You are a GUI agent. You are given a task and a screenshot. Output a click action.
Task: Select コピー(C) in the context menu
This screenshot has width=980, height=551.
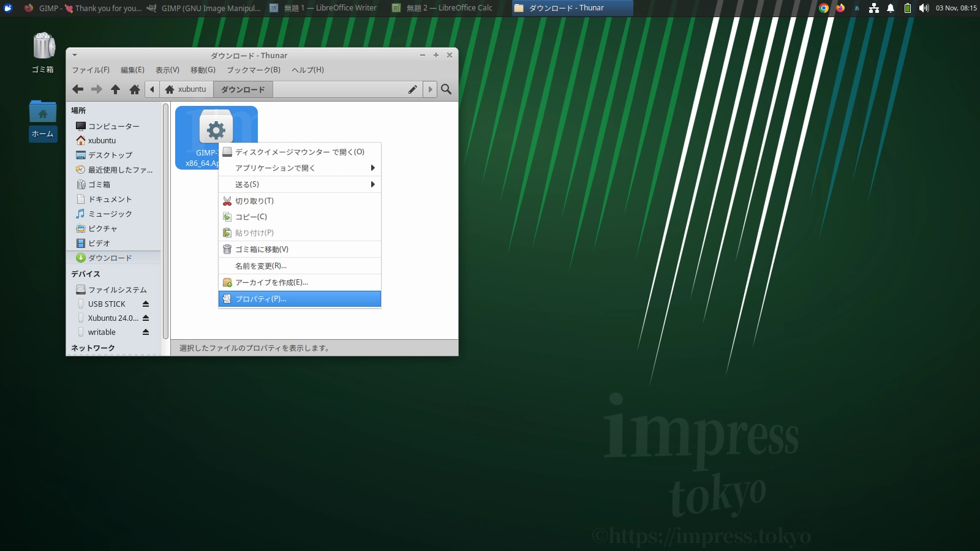300,217
